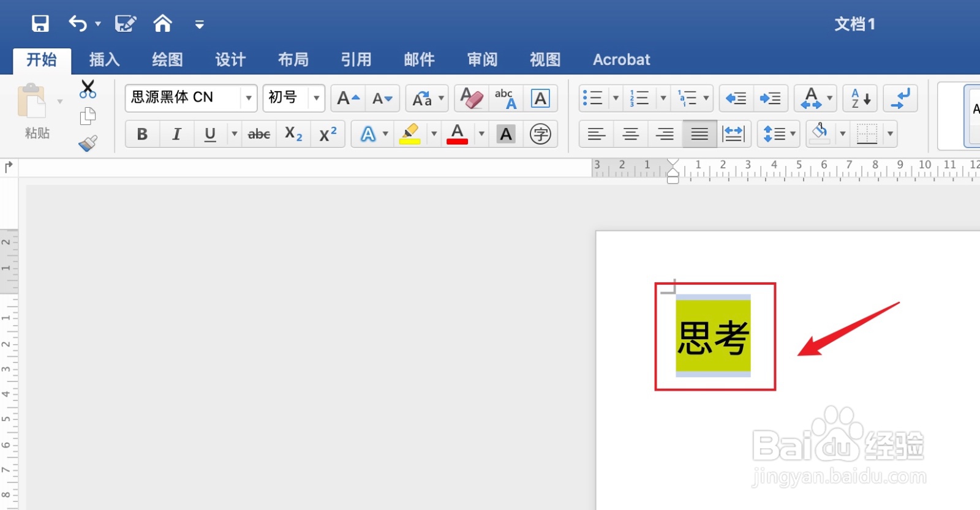Click the 思源黑体 CN font name field
This screenshot has width=980, height=510.
coord(183,98)
